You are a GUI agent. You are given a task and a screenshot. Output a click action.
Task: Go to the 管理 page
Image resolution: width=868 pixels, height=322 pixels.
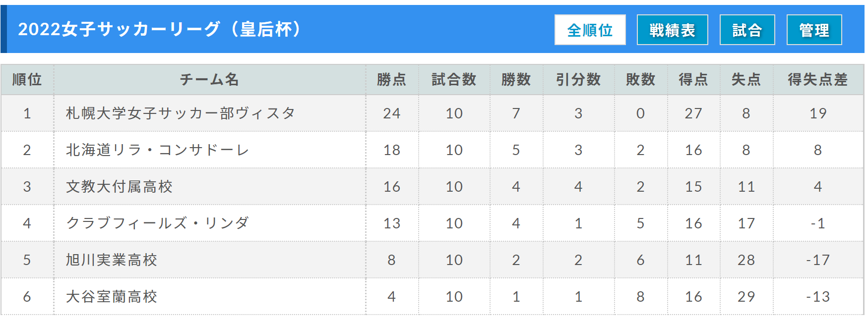point(814,30)
